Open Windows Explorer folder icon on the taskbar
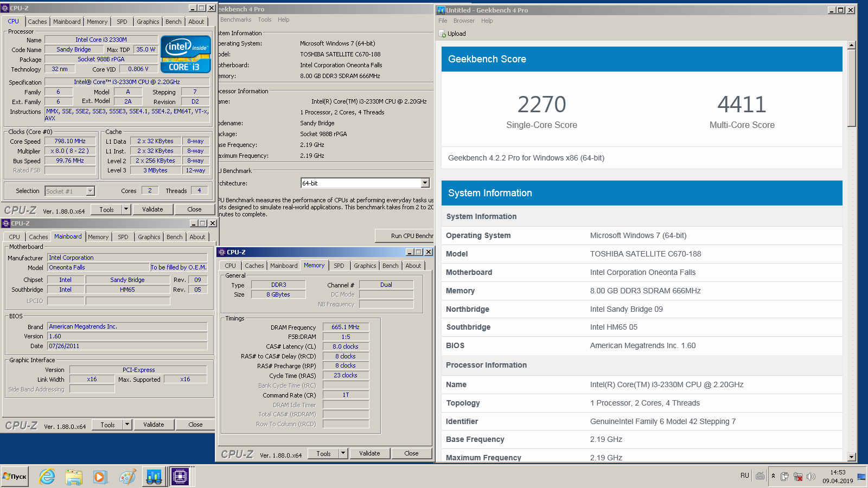The height and width of the screenshot is (488, 868). click(x=74, y=477)
